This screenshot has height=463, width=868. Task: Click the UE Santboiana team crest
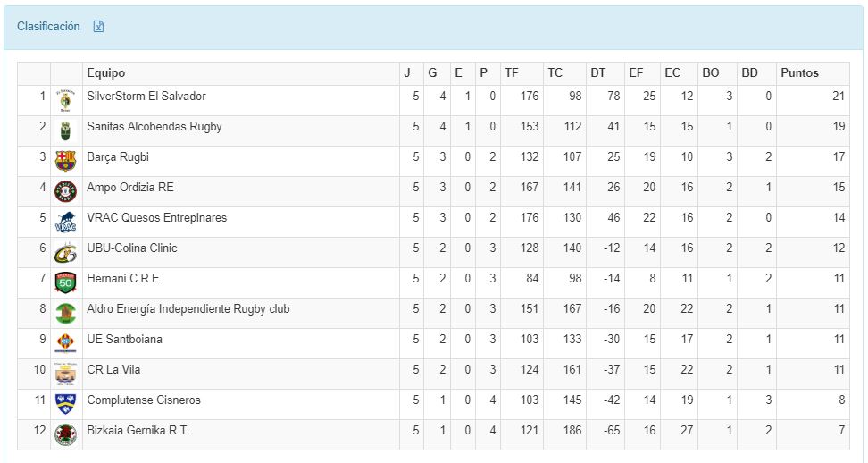click(65, 343)
